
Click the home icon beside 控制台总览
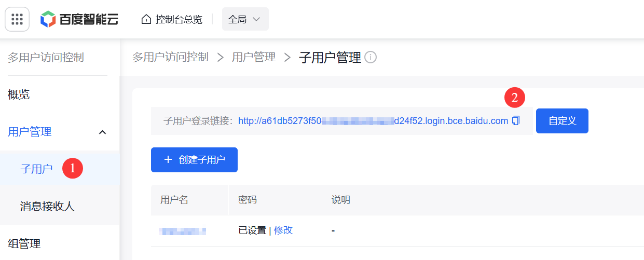(146, 20)
